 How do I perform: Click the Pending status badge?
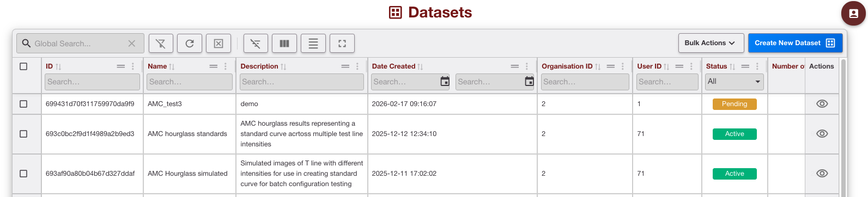point(735,104)
